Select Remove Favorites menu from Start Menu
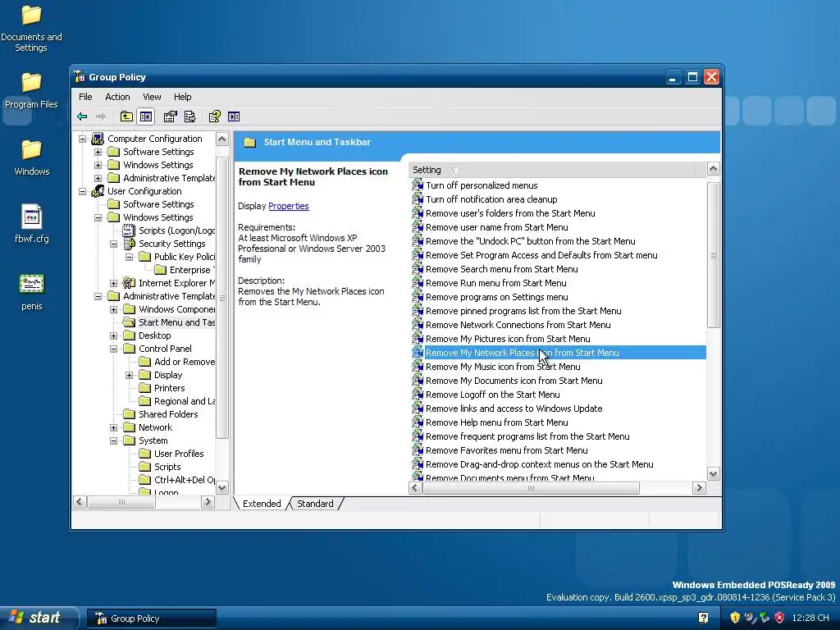Screen dimensions: 840x630 pyautogui.click(x=506, y=450)
